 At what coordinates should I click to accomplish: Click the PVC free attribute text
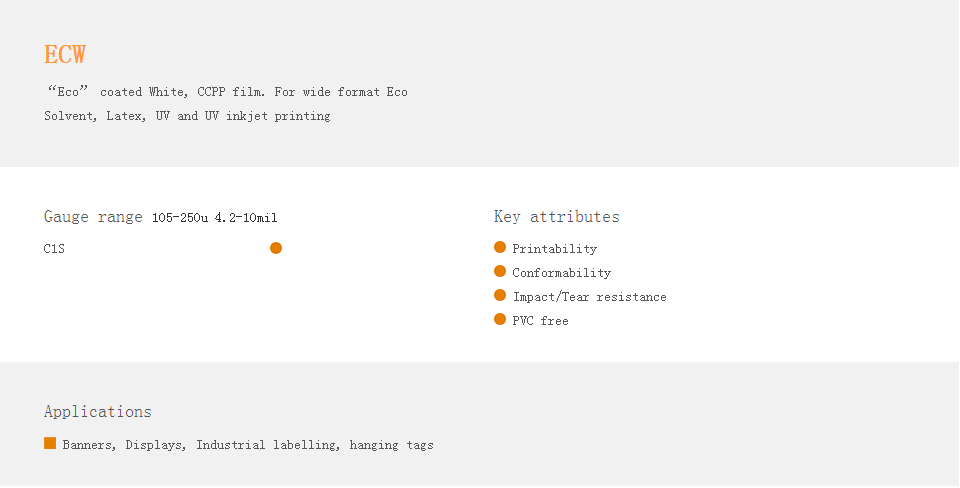coord(540,321)
